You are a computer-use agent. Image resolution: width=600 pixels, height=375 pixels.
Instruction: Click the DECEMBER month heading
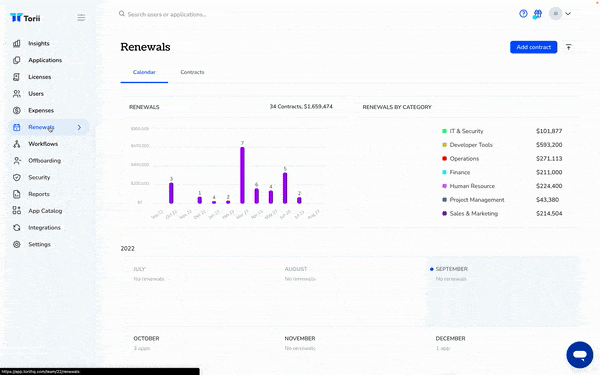450,338
